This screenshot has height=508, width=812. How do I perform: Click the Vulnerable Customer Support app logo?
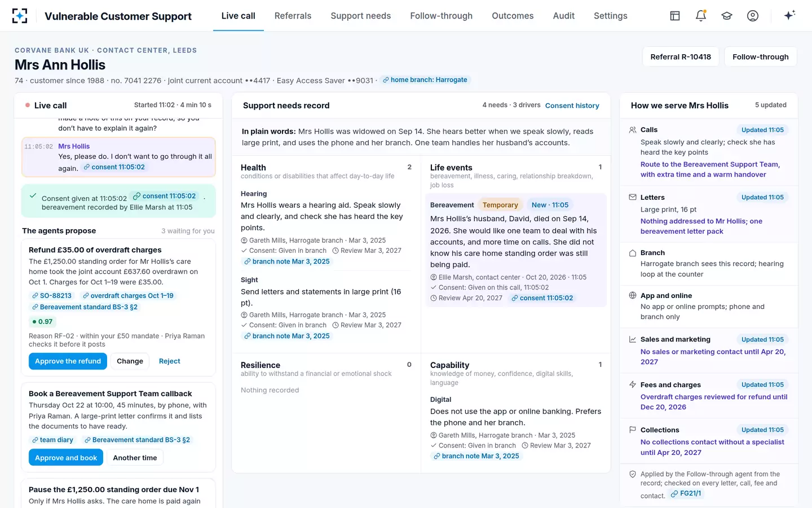tap(20, 16)
